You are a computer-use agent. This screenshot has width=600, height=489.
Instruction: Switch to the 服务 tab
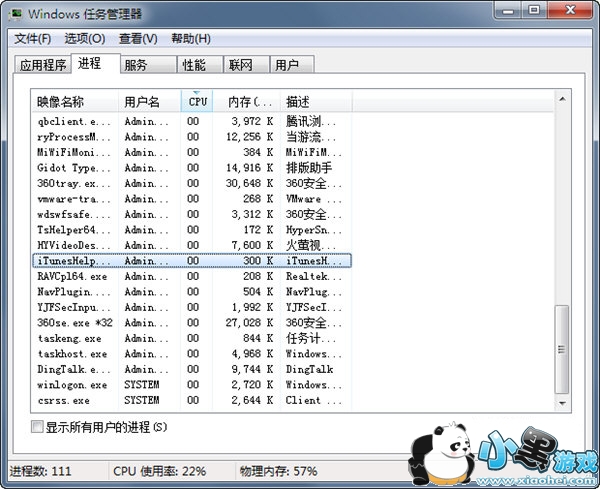click(x=148, y=65)
